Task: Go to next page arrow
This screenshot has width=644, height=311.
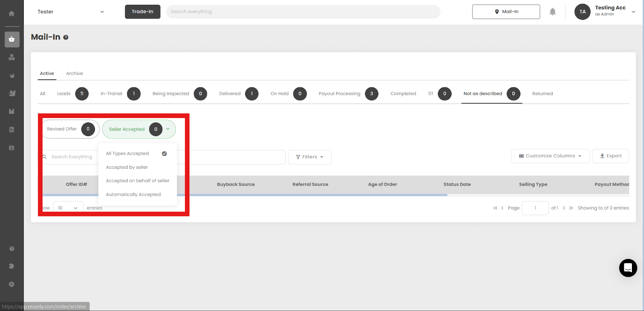Action: coord(564,208)
